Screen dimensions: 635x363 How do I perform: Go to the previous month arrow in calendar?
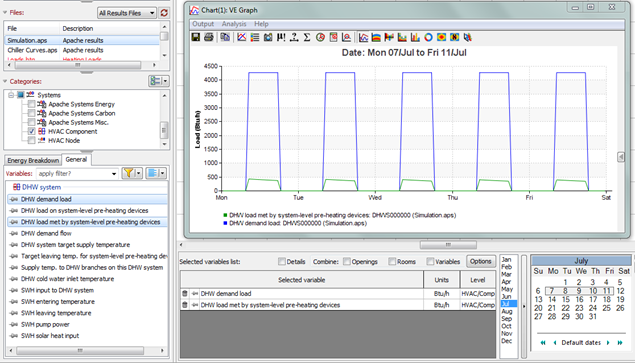click(x=555, y=343)
